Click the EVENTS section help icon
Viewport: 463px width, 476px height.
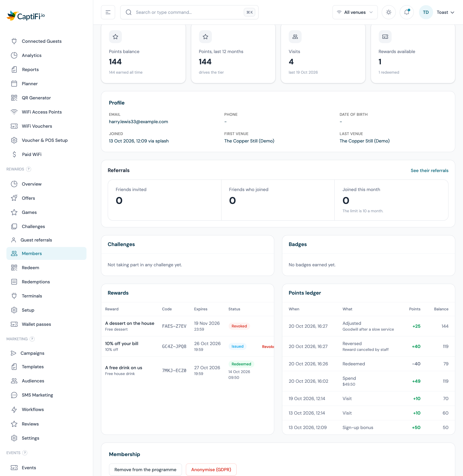coord(25,453)
